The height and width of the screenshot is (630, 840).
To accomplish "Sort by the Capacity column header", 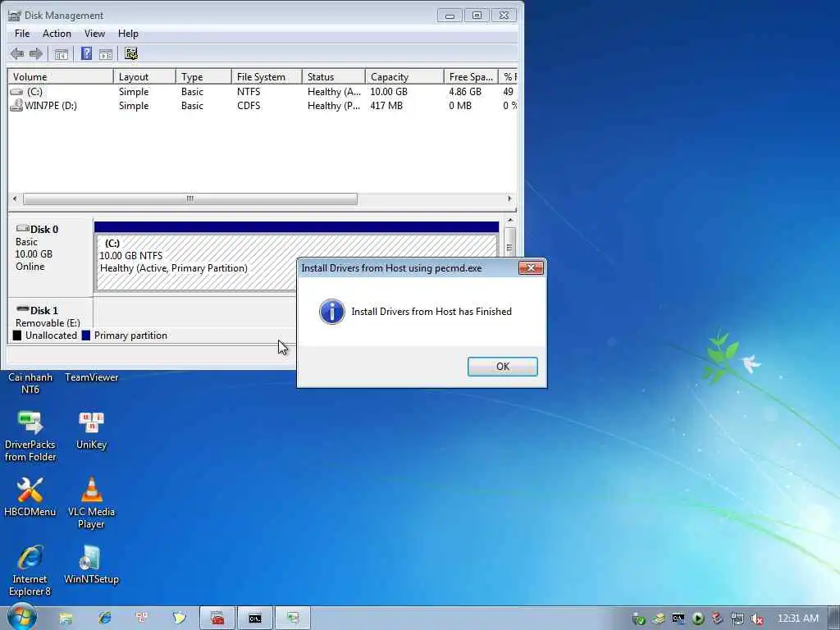I will pyautogui.click(x=404, y=76).
